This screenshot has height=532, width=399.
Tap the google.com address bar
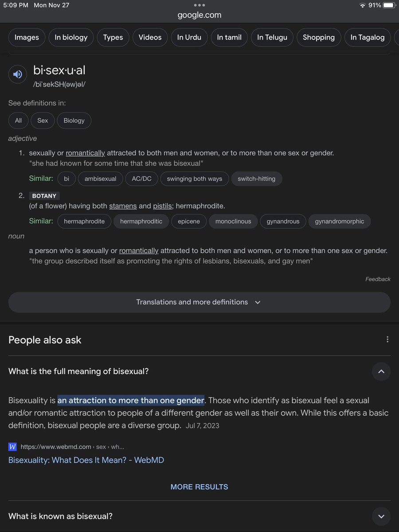tap(199, 15)
